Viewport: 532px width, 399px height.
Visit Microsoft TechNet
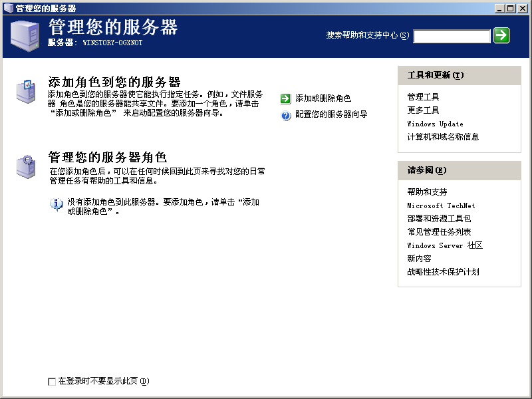(441, 205)
